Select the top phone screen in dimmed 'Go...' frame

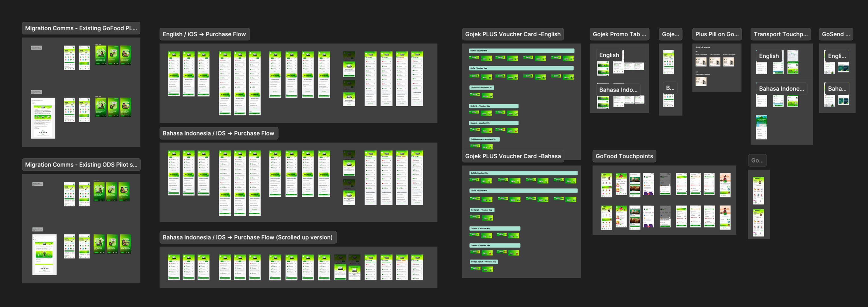pos(759,191)
